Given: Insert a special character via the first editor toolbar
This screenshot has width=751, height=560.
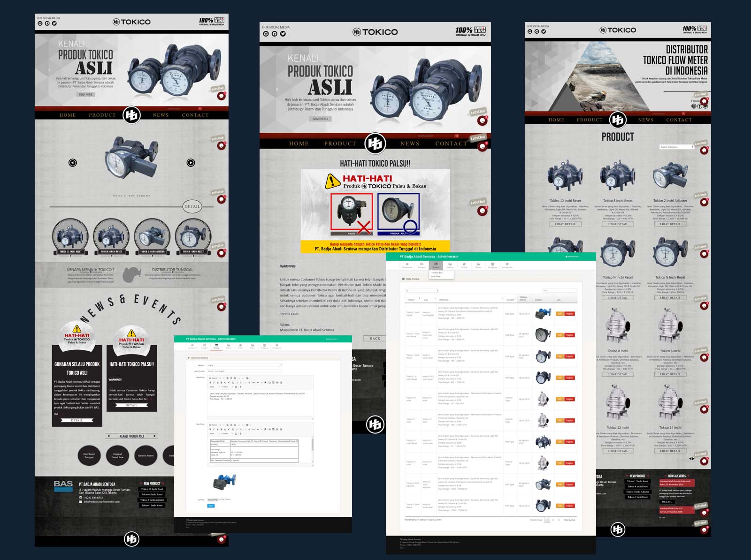Looking at the screenshot, I should coord(281,383).
